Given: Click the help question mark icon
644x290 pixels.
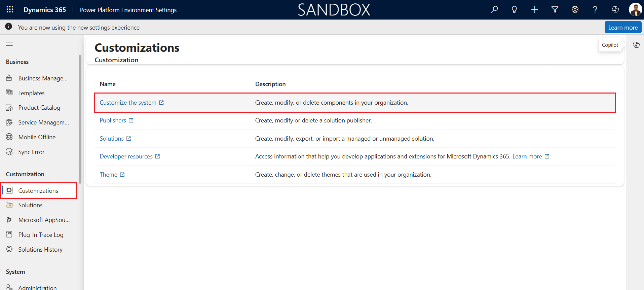Looking at the screenshot, I should tap(595, 10).
